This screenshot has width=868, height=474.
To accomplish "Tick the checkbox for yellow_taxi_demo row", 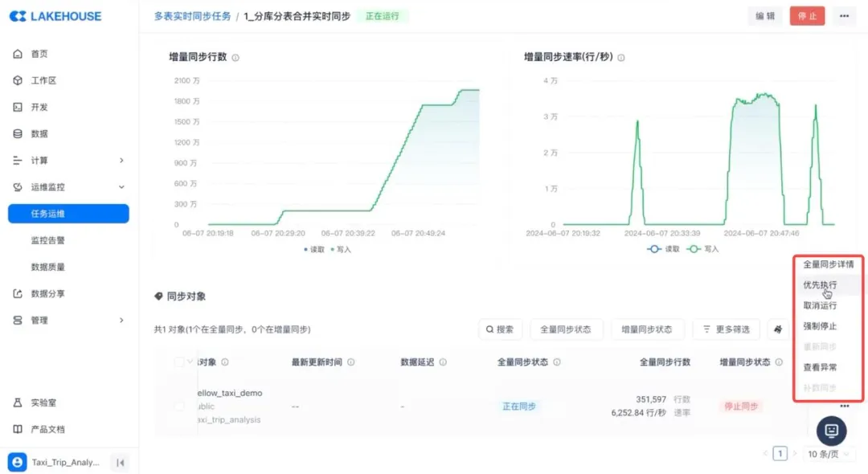I will pos(178,406).
